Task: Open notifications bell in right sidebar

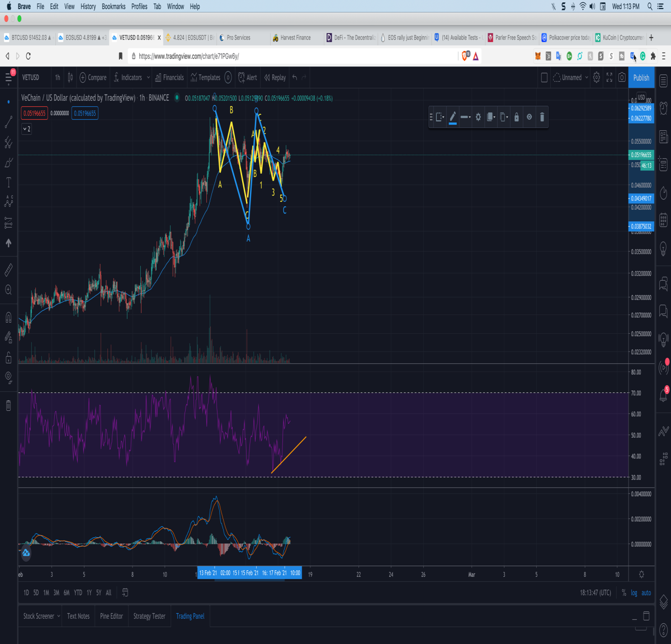Action: click(x=663, y=395)
